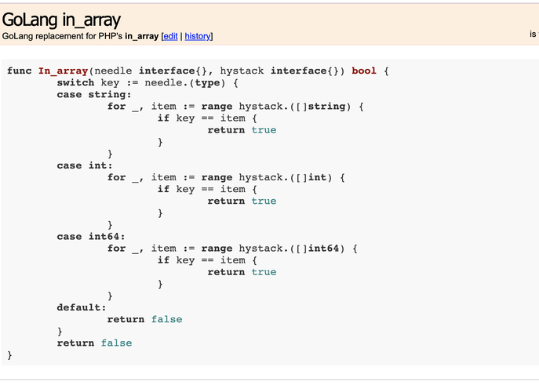Click 'return true' in the int64 case
The height and width of the screenshot is (392, 539).
[242, 272]
